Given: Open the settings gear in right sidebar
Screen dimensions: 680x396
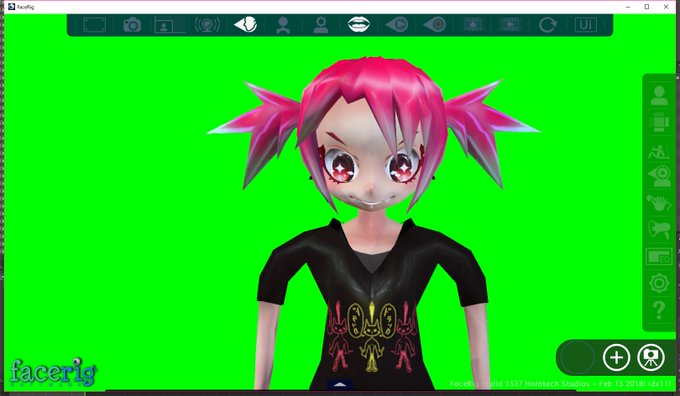Looking at the screenshot, I should [659, 283].
